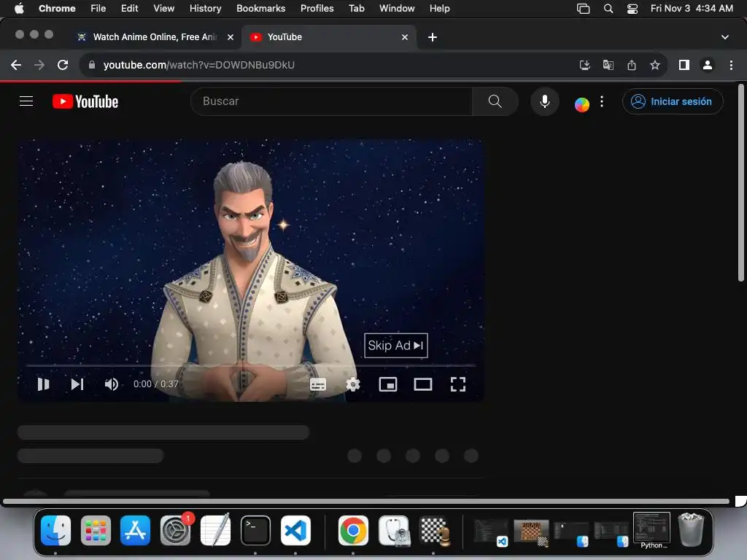Click the Skip Ad button
This screenshot has height=560, width=747.
(396, 345)
